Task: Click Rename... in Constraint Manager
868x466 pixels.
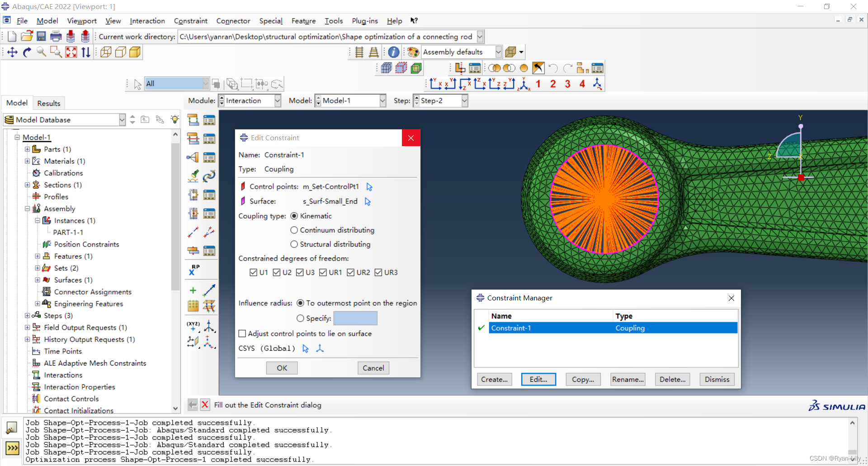Action: click(627, 380)
